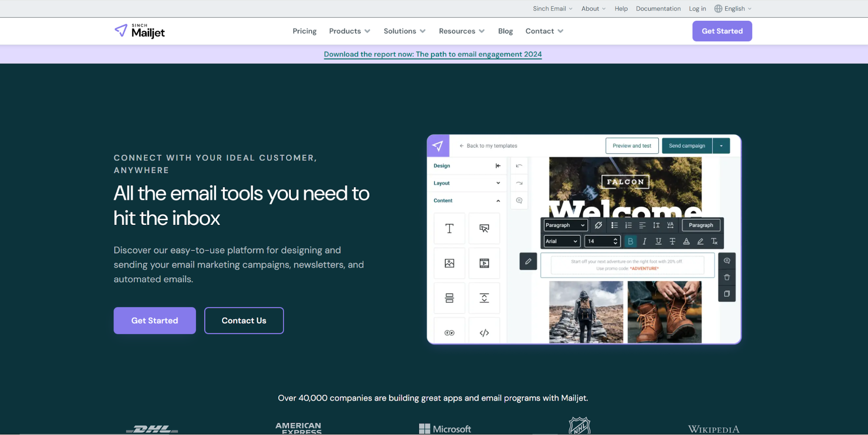Delete the block with trash icon

click(727, 277)
